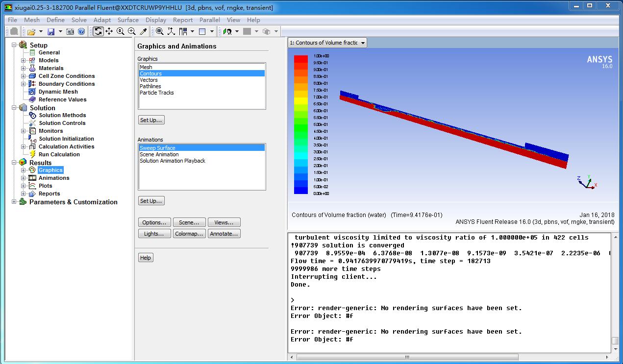Expand the Monitors tree node
The image size is (623, 364).
pos(23,131)
